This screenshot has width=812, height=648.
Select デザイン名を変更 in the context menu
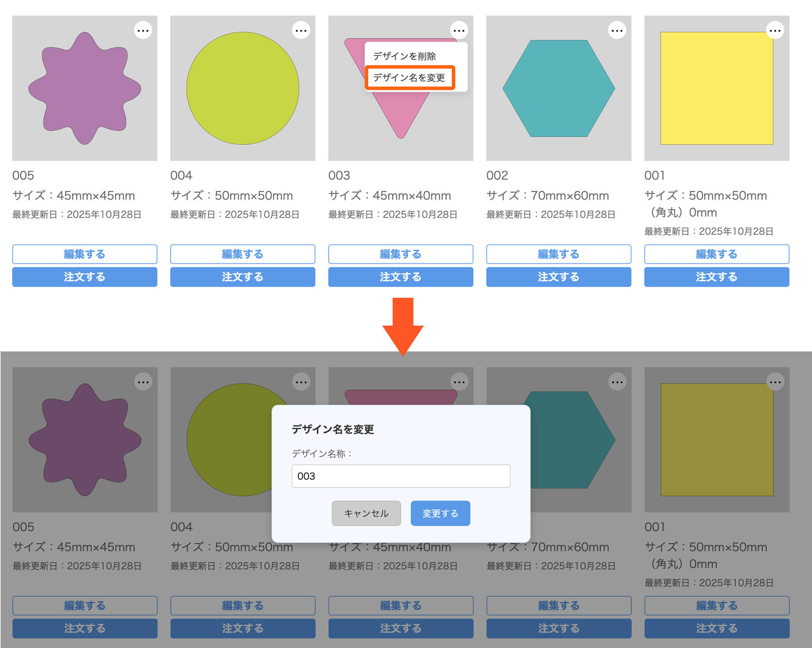pyautogui.click(x=409, y=78)
